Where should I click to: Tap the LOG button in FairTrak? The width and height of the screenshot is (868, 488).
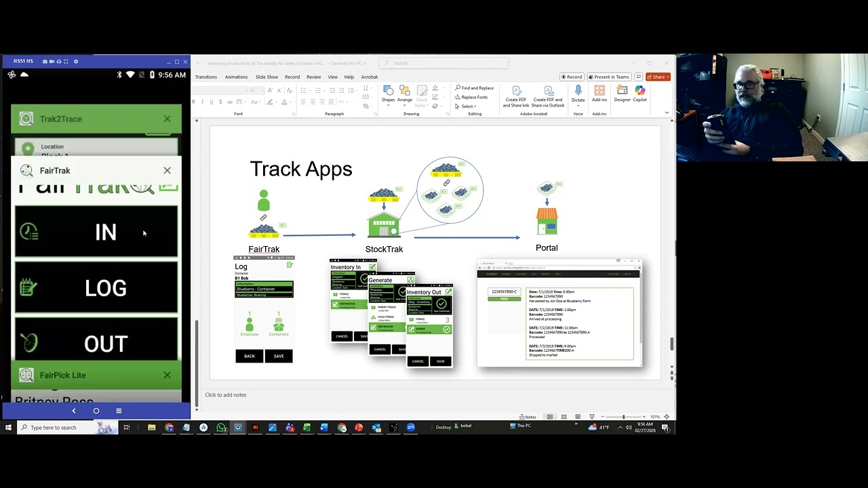[96, 288]
